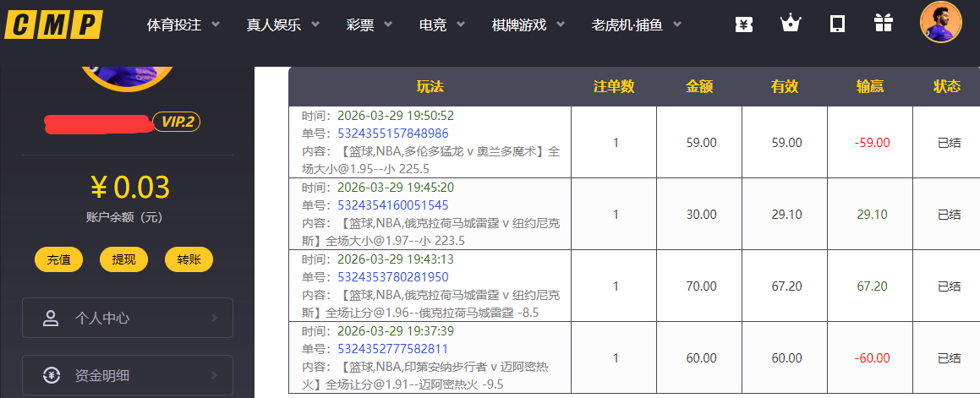Click the 30.00 amount cell

tap(701, 215)
